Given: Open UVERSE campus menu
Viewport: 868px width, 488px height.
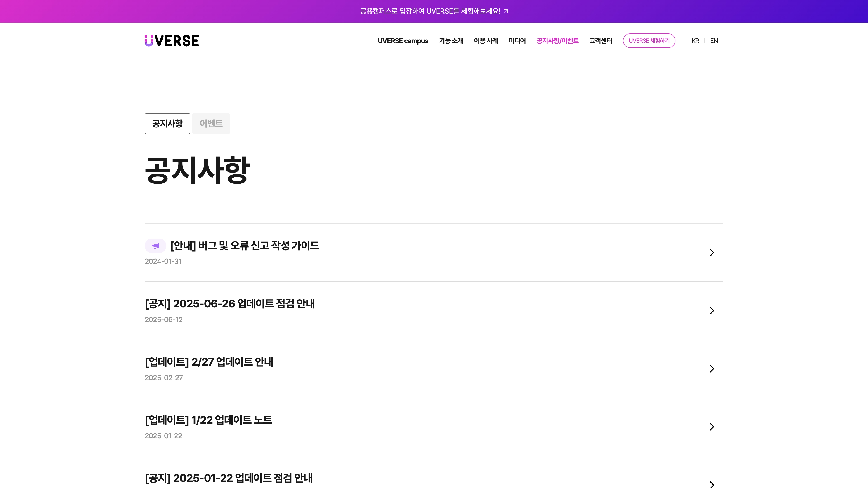Looking at the screenshot, I should [x=403, y=41].
